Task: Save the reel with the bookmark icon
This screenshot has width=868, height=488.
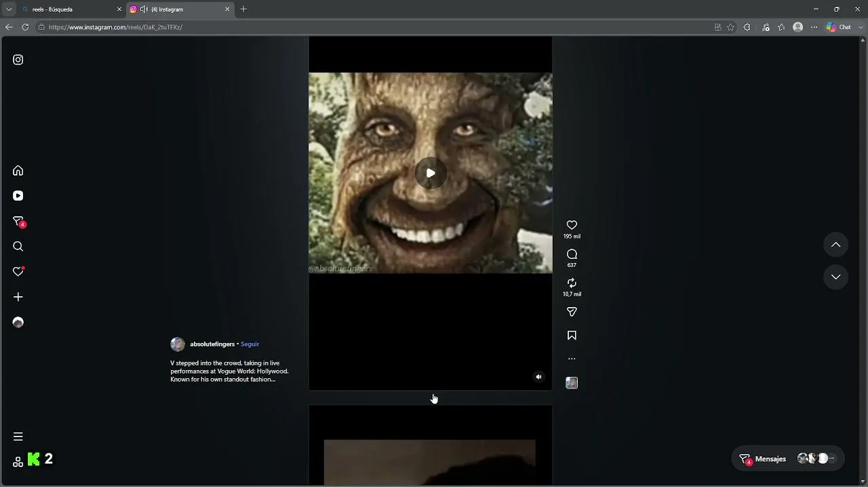Action: [572, 335]
